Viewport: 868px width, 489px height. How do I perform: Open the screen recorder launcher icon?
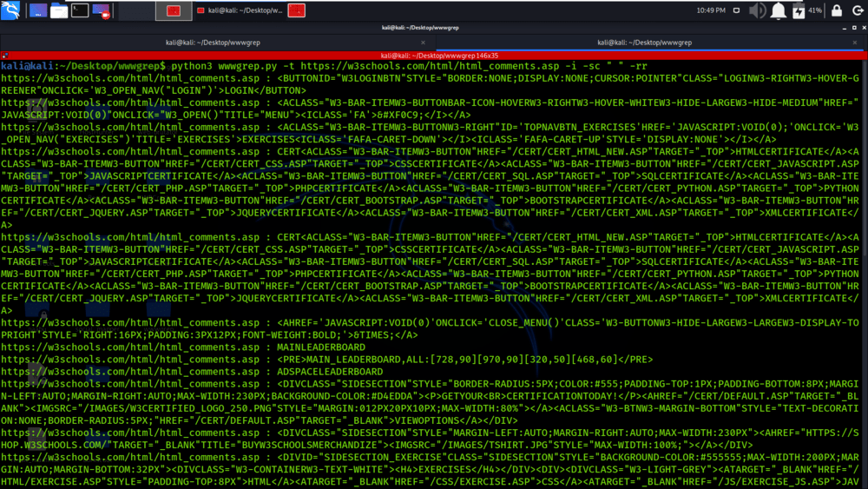(102, 10)
